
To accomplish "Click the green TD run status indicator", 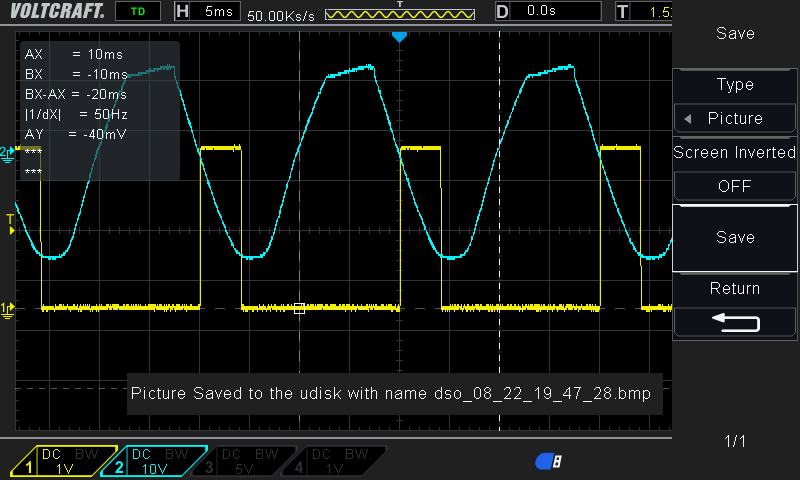I will tap(137, 12).
